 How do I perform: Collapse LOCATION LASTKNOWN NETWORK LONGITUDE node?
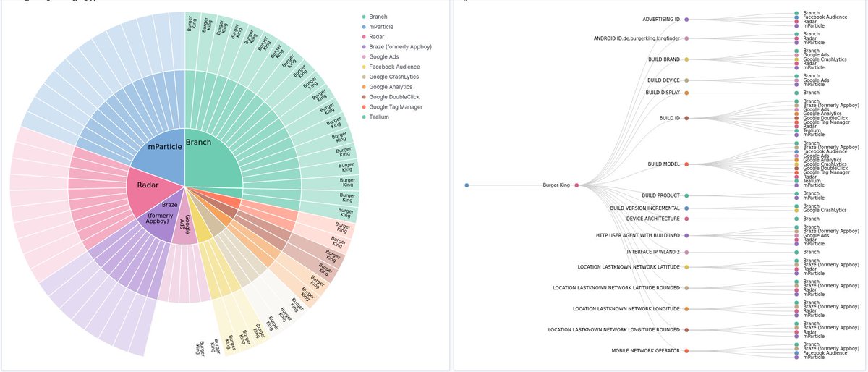click(x=686, y=309)
